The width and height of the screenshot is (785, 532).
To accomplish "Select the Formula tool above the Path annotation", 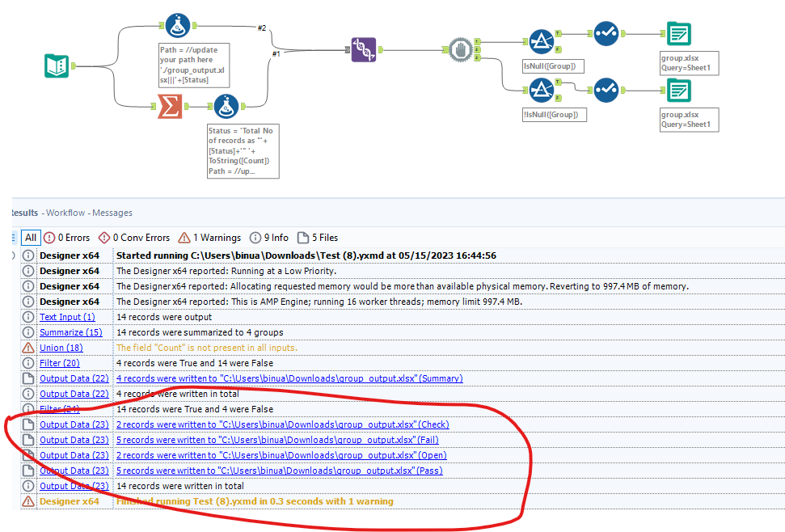I will point(177,26).
